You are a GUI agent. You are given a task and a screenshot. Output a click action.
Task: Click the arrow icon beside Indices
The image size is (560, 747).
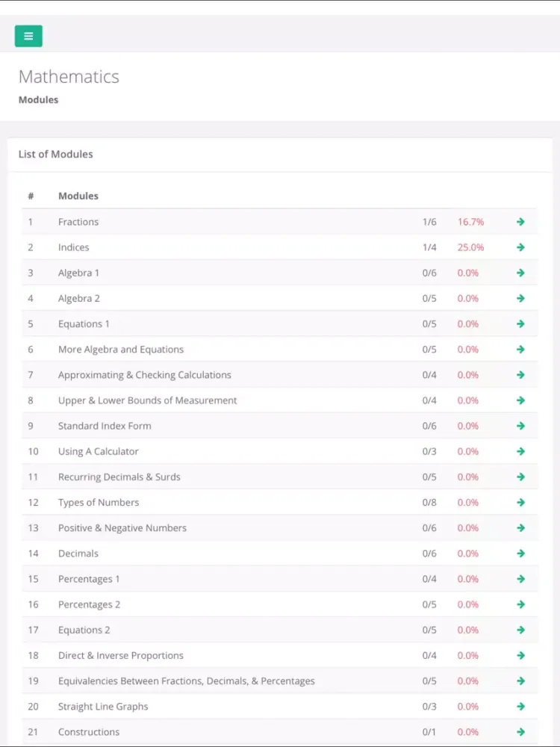pyautogui.click(x=520, y=247)
